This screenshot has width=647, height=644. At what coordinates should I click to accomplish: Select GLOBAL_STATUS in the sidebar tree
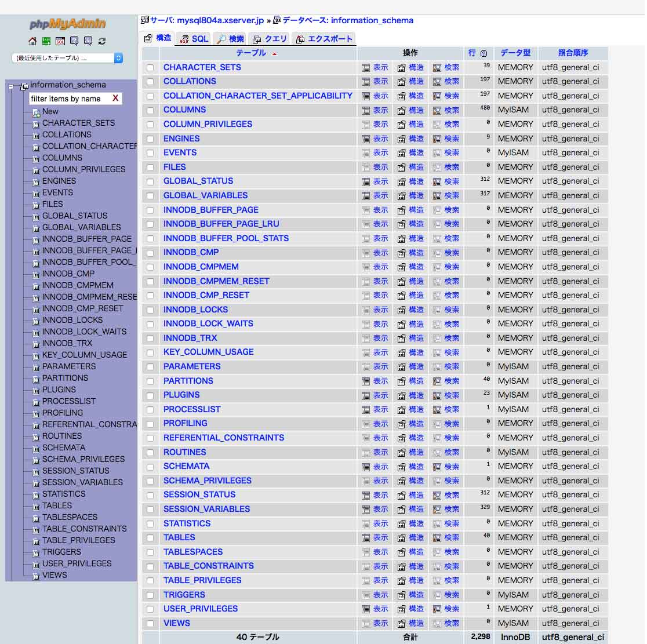click(75, 216)
